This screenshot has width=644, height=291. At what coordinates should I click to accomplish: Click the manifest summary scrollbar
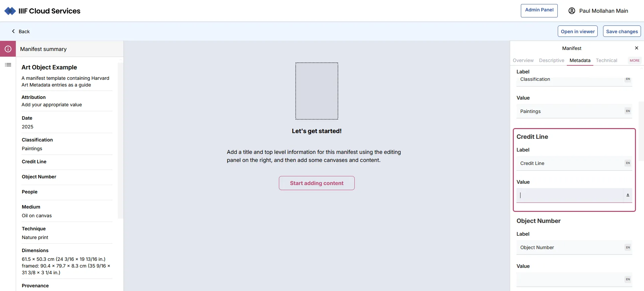120,141
